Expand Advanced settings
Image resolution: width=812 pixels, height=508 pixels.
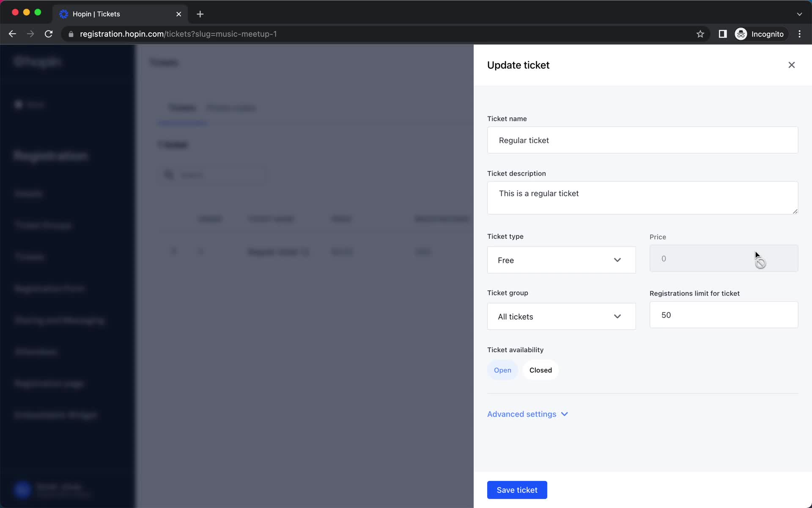click(527, 414)
